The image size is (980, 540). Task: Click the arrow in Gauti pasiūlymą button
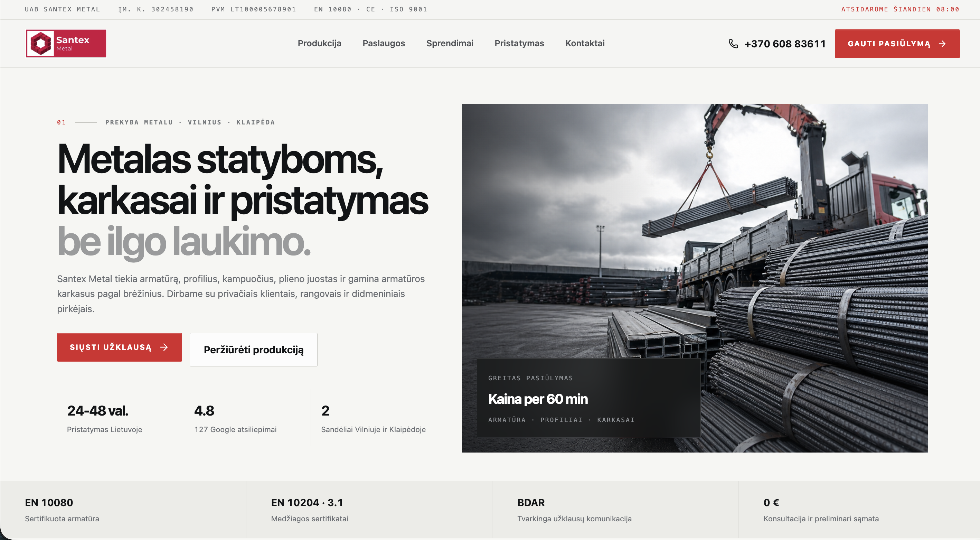pos(942,44)
